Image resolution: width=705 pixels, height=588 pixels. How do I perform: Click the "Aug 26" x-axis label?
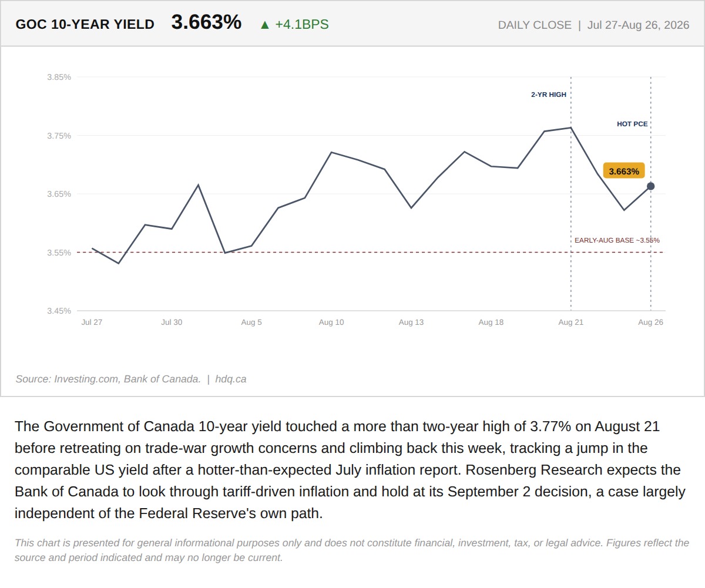point(650,322)
